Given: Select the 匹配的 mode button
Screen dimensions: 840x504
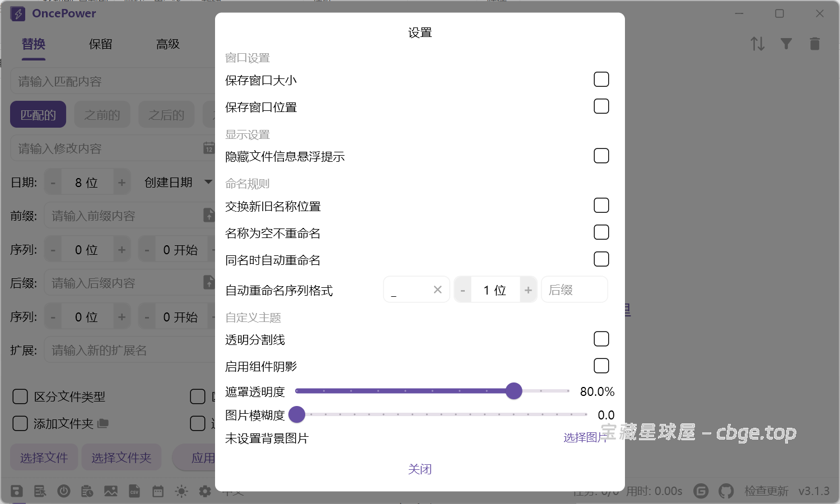Looking at the screenshot, I should [x=38, y=115].
